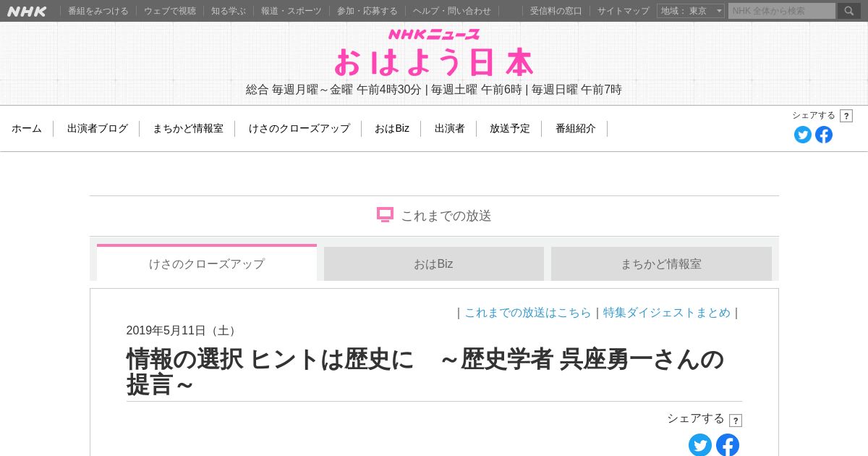
Task: Open share help icon in navigation bar
Action: 846,116
